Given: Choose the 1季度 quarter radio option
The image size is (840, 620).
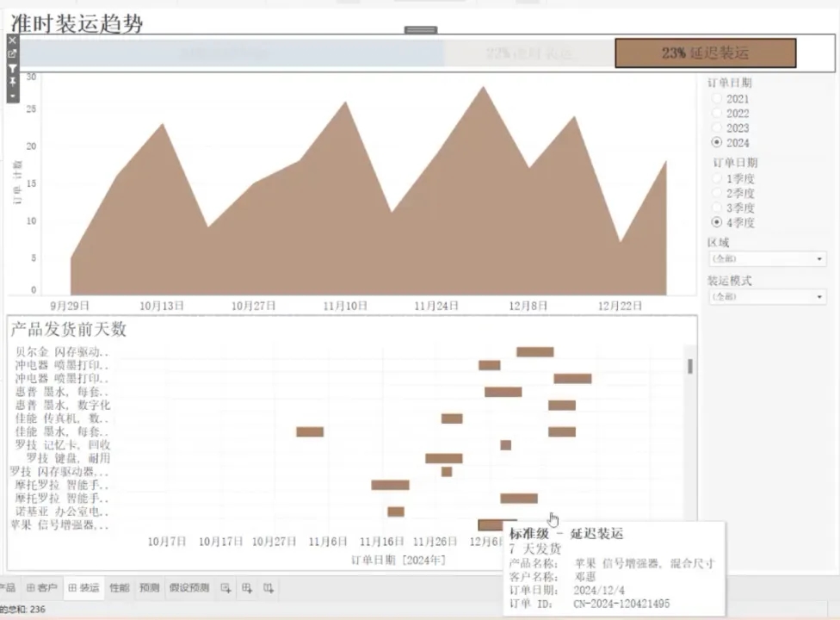Looking at the screenshot, I should coord(717,179).
